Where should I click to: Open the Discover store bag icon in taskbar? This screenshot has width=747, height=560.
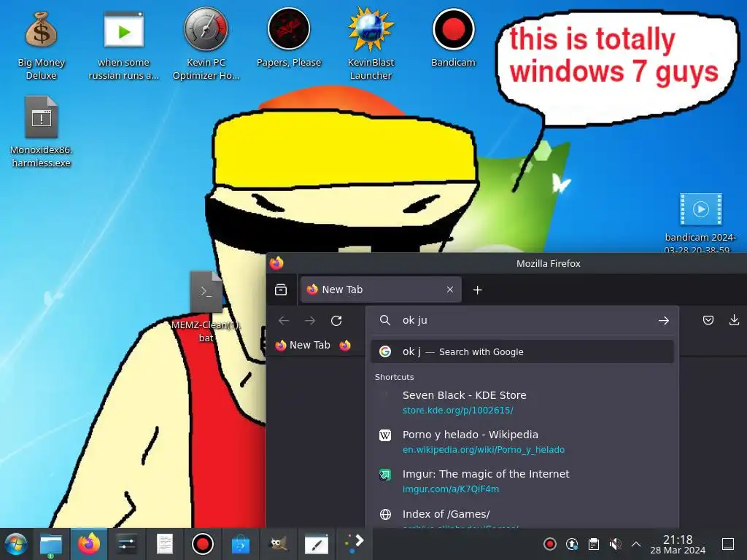pyautogui.click(x=241, y=544)
